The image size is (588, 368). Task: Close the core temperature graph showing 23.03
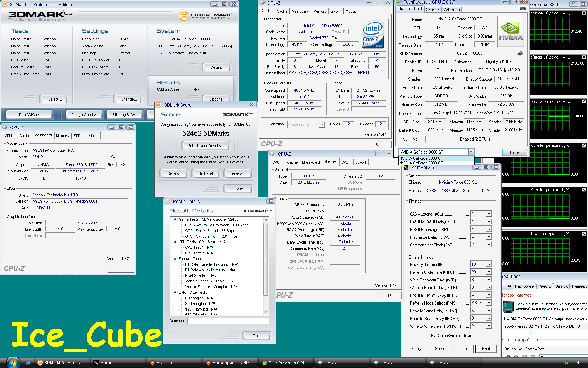pos(584,234)
